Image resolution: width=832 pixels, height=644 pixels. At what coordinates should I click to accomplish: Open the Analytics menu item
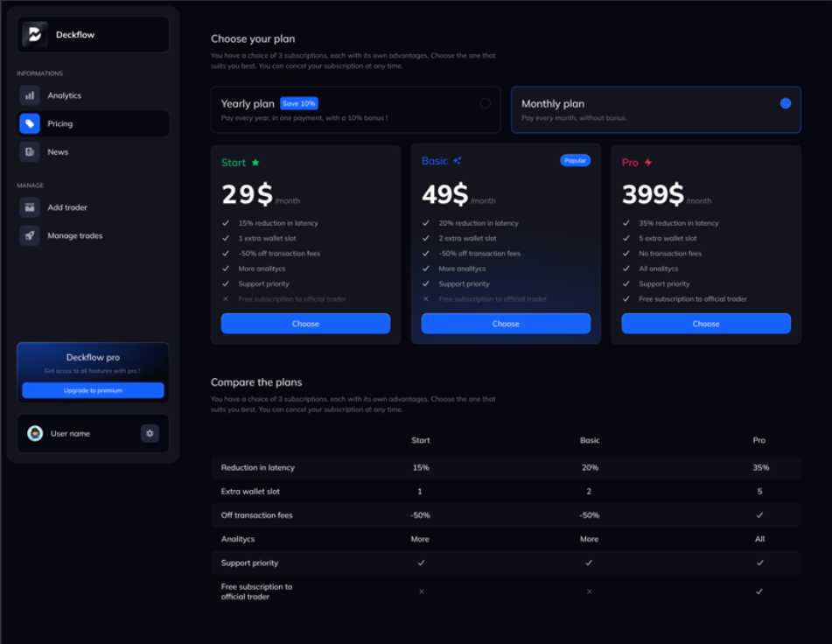tap(64, 95)
